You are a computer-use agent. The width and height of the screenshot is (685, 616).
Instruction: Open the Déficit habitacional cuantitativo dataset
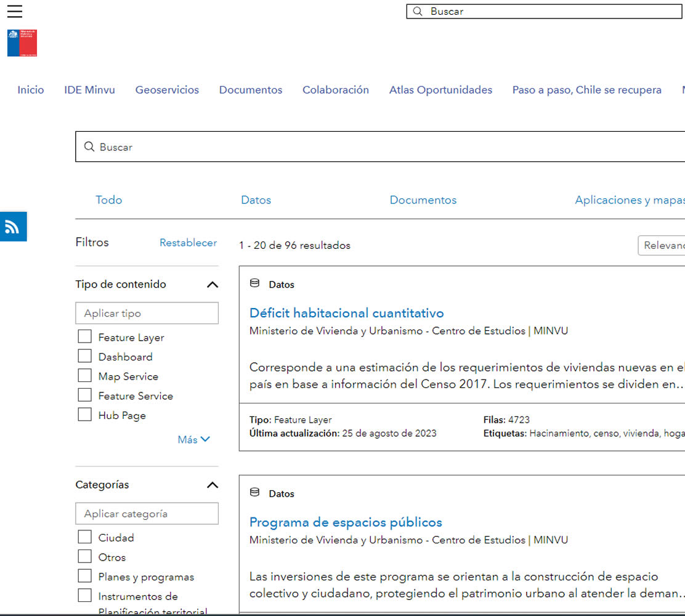(x=346, y=313)
